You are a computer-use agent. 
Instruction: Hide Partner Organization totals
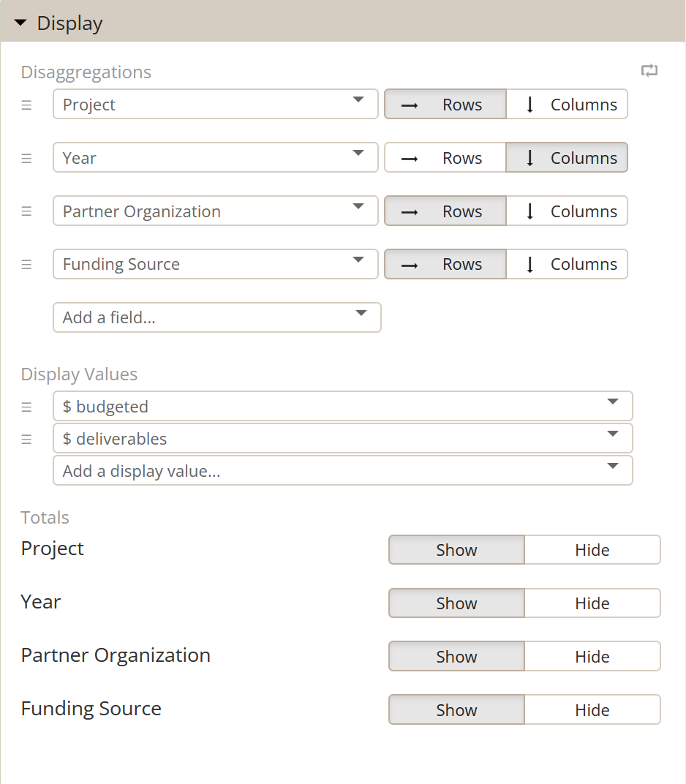point(592,657)
